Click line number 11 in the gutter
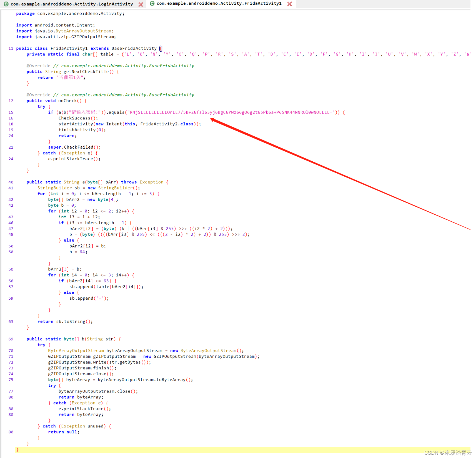 point(11,49)
